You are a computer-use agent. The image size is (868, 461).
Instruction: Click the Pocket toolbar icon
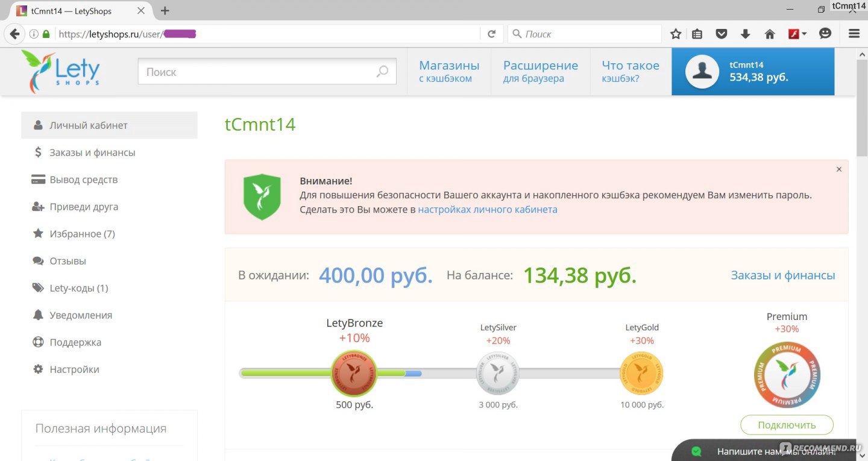click(x=722, y=34)
